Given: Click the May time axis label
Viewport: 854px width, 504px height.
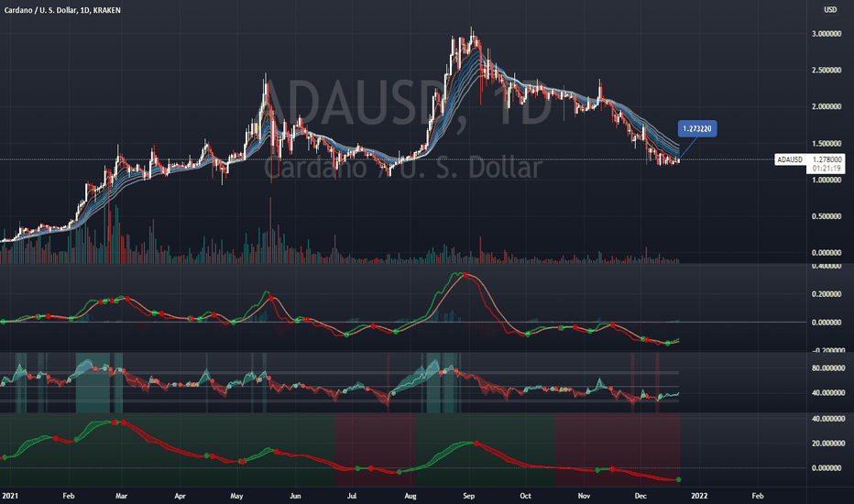Looking at the screenshot, I should 236,496.
